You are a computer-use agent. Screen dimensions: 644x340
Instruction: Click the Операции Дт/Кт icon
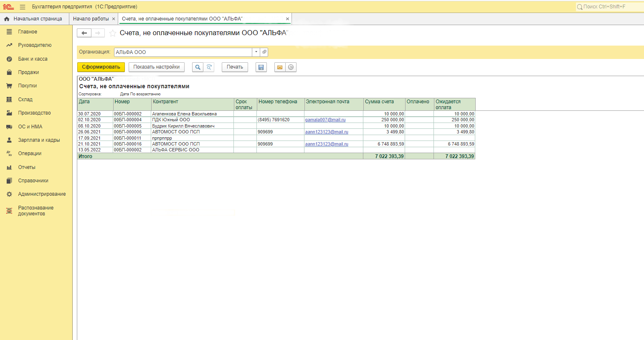9,153
